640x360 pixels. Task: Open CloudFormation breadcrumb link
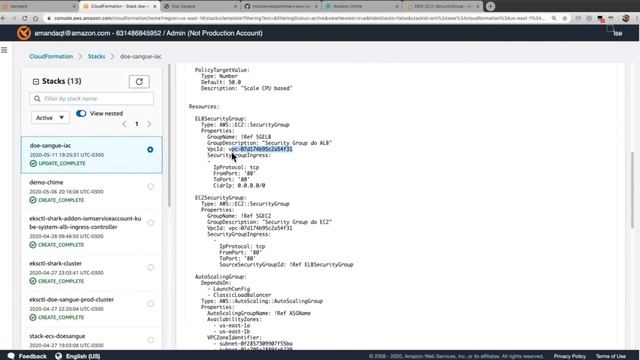pyautogui.click(x=51, y=56)
